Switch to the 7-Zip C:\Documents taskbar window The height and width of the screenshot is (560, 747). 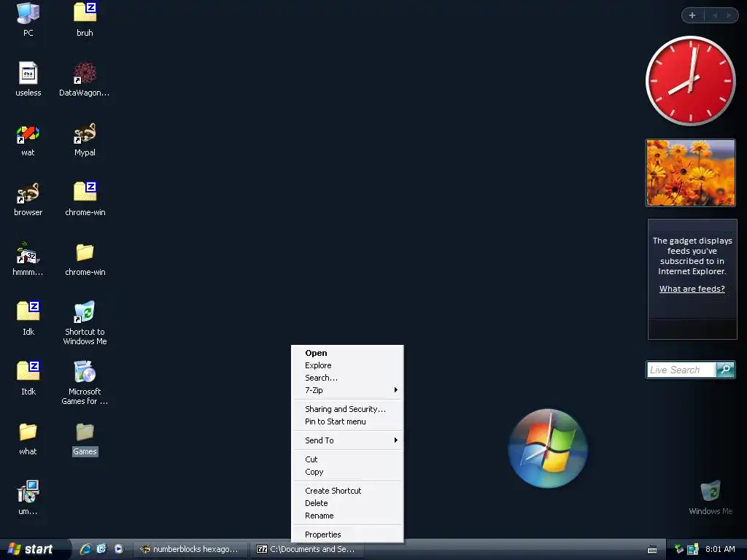click(307, 549)
